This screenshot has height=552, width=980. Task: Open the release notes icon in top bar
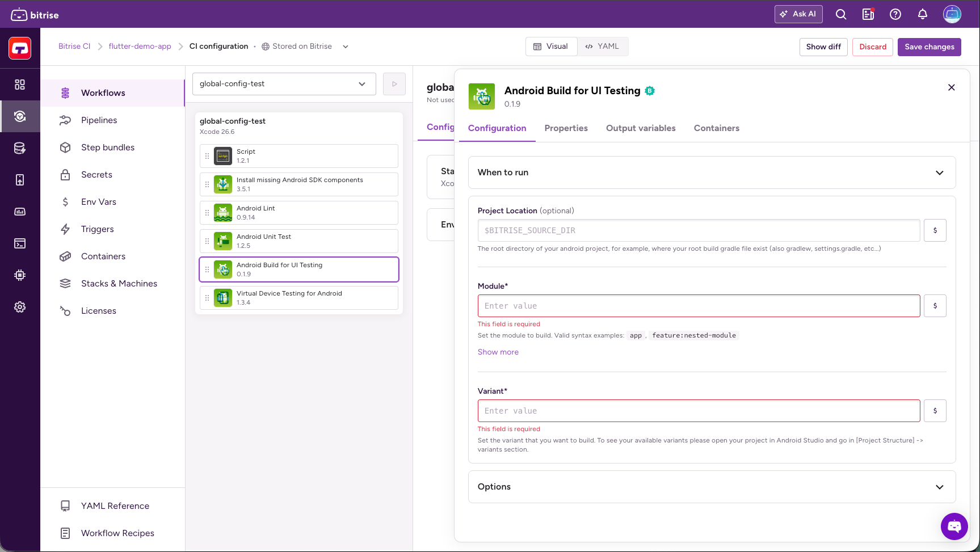(x=868, y=14)
